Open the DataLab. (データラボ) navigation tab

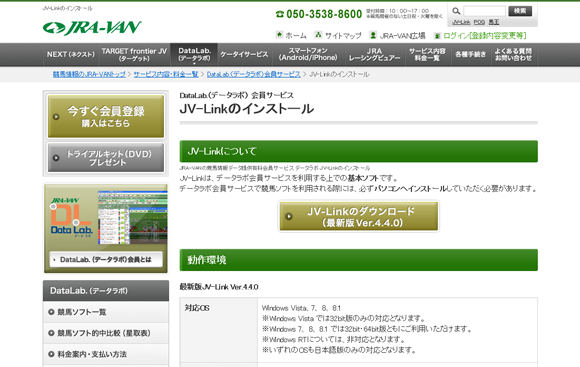[194, 54]
